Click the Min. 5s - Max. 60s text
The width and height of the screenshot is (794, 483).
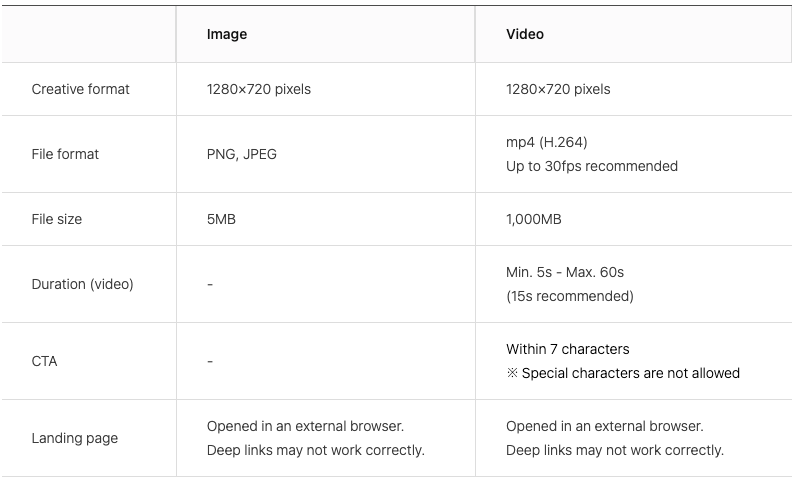tap(565, 272)
